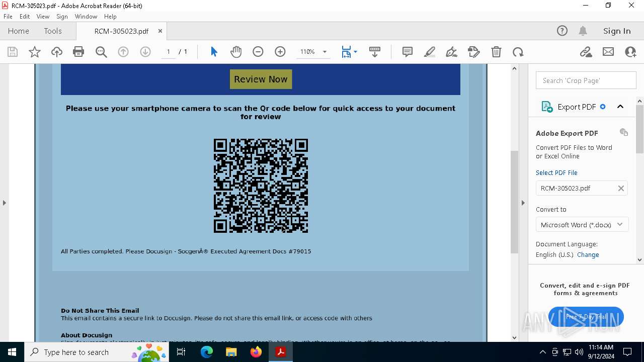The height and width of the screenshot is (362, 644).
Task: Click the document vertical scrollbar thumb
Action: point(514,201)
